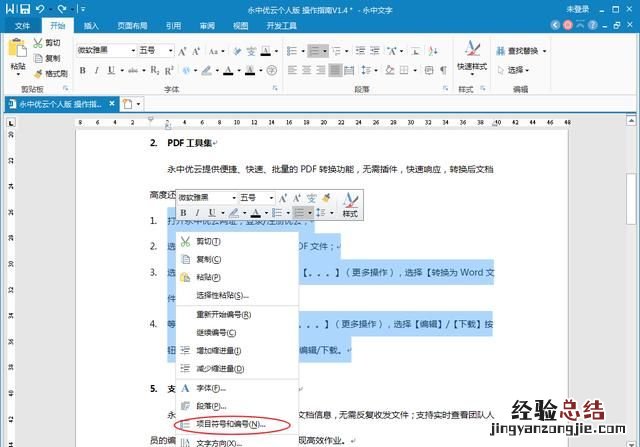Click 未登录 login link in title bar

pos(578,9)
